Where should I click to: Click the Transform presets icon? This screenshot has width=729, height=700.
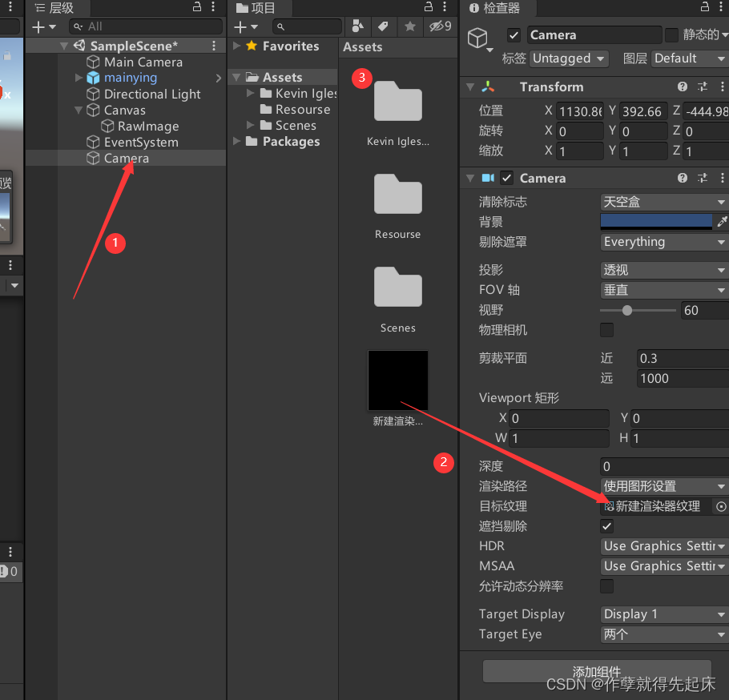tap(703, 86)
